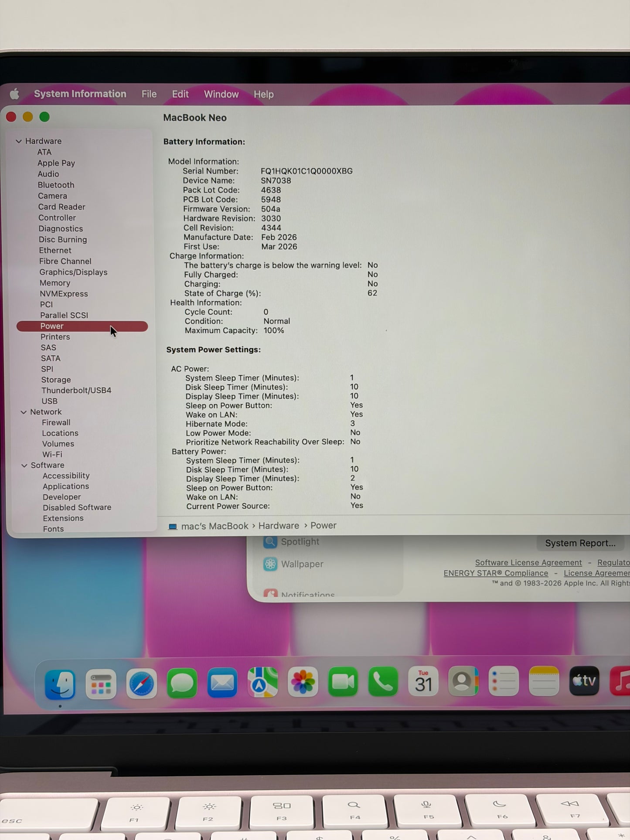Open the ENERGY STAR® Compliance link
The width and height of the screenshot is (630, 840).
[x=496, y=573]
